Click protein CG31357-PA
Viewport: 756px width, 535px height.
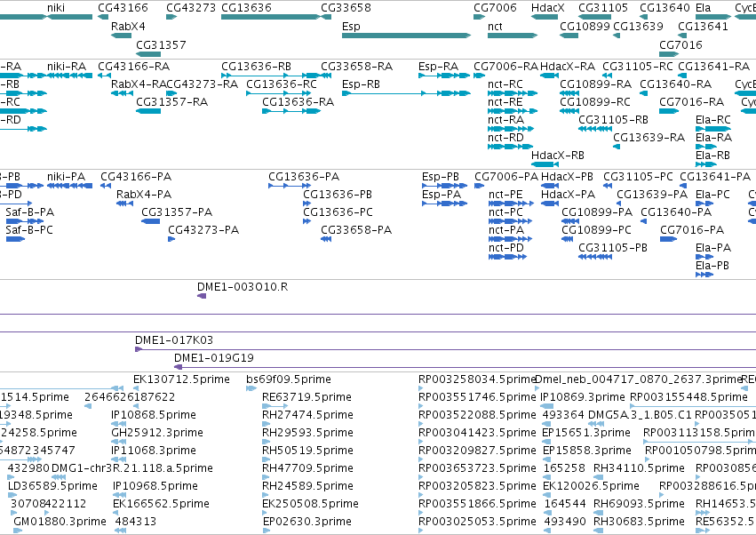pyautogui.click(x=150, y=221)
